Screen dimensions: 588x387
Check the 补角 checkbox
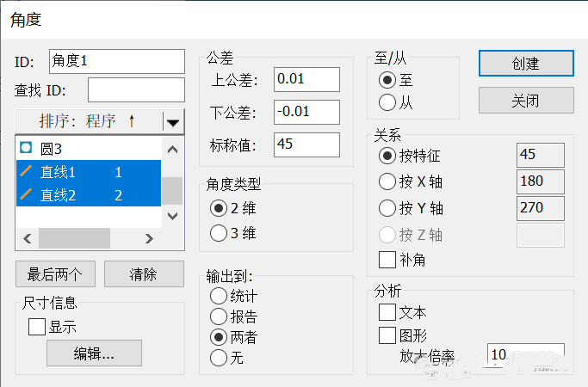click(x=387, y=259)
